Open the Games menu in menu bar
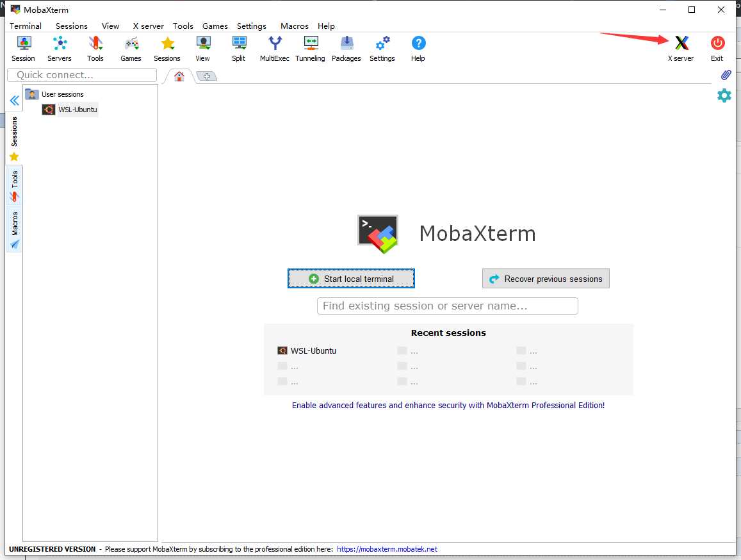 [215, 26]
